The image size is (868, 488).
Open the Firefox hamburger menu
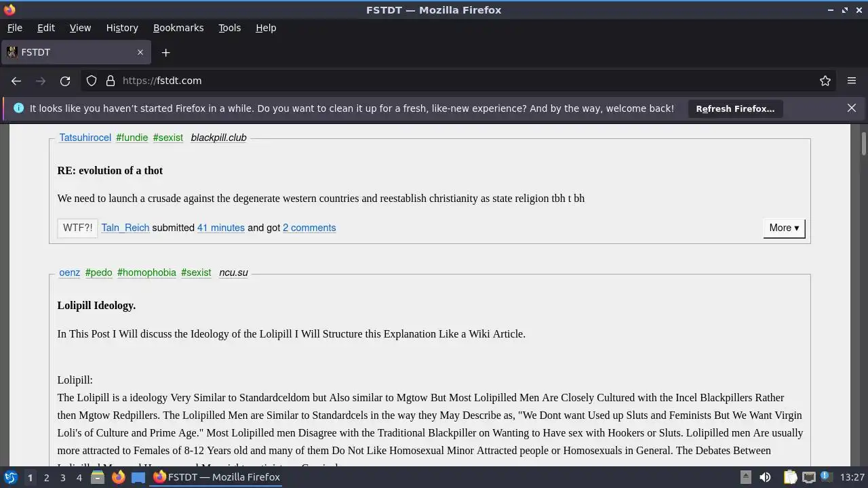point(852,81)
